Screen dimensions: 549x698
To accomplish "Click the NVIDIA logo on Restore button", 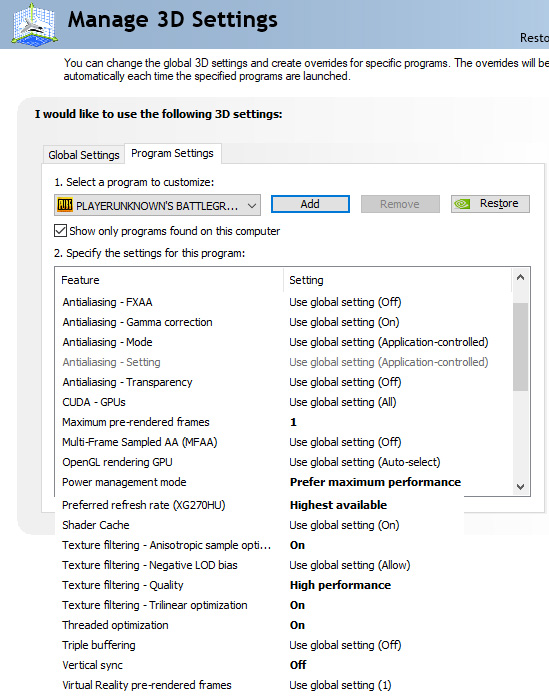I will click(462, 204).
